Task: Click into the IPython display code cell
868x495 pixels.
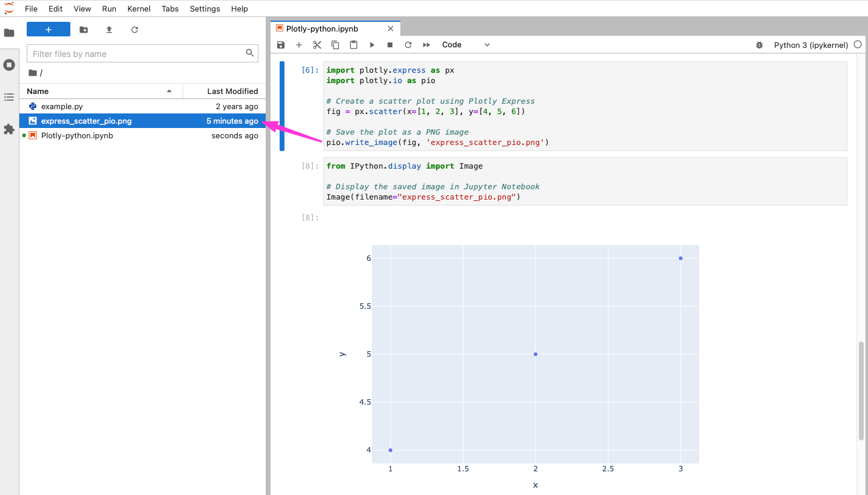Action: coord(585,181)
